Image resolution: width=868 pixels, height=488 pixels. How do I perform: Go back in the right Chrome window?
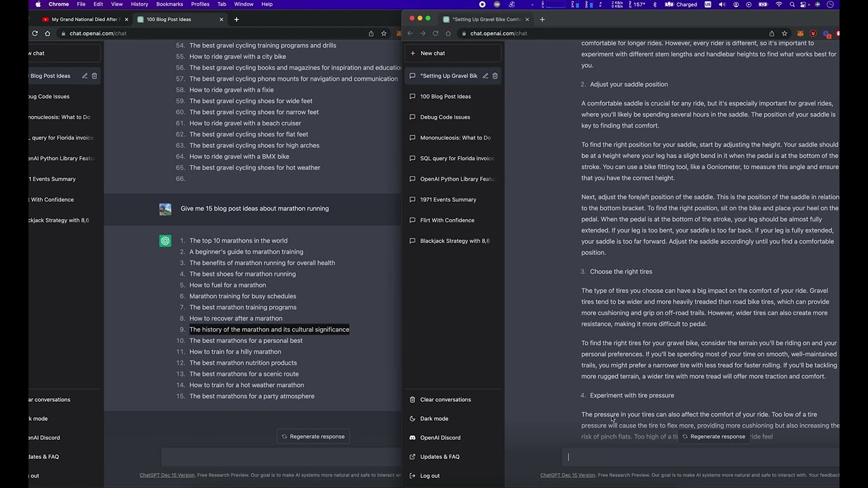pos(410,33)
